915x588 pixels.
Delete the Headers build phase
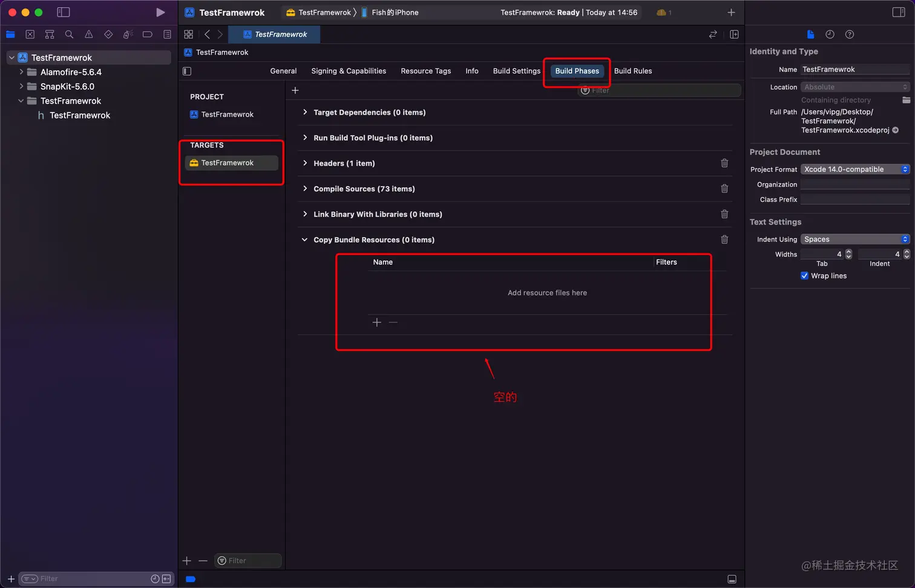point(724,163)
